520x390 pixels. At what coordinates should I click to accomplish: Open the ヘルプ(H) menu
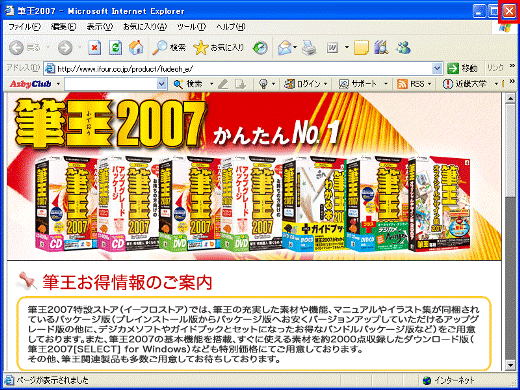231,27
